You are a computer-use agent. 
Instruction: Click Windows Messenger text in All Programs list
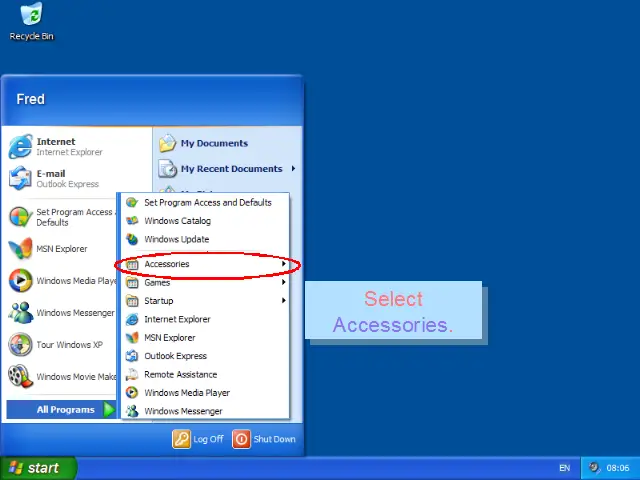click(183, 411)
